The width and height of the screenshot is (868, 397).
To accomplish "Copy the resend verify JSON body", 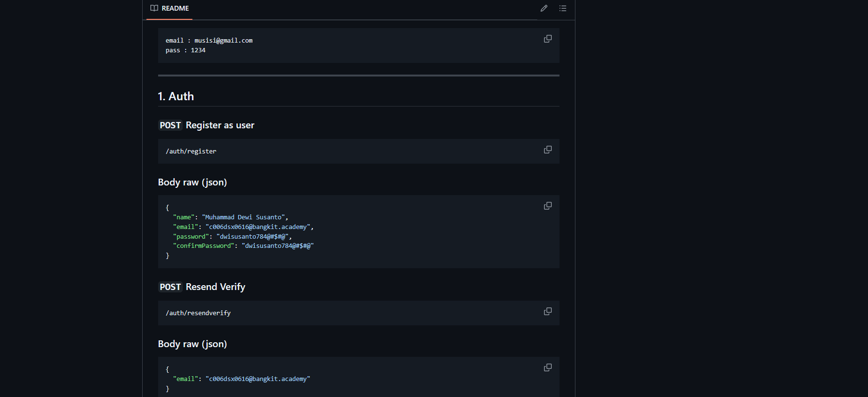I will click(548, 367).
